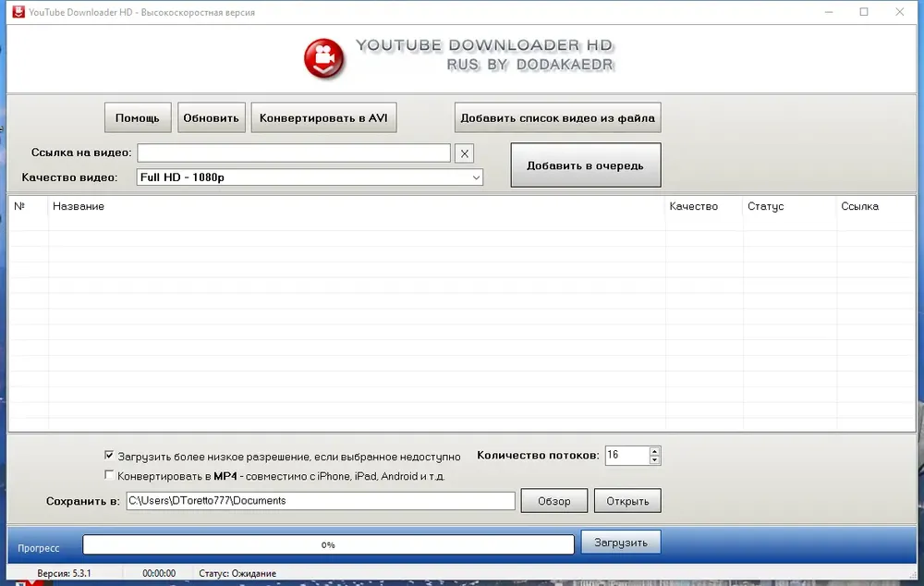Enable Convert to MP4 checkbox
The width and height of the screenshot is (924, 586).
109,474
